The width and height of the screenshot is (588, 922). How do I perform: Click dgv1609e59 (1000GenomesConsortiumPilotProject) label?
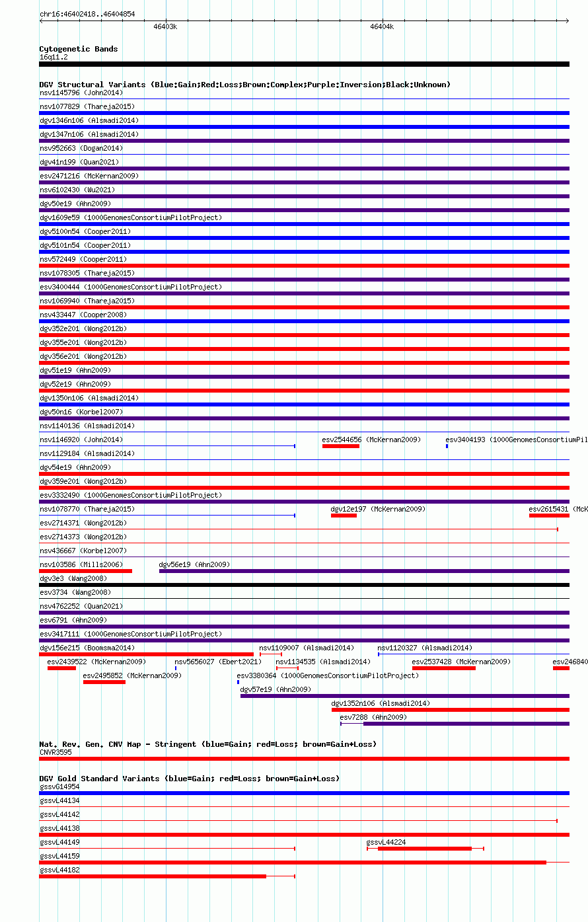[131, 217]
